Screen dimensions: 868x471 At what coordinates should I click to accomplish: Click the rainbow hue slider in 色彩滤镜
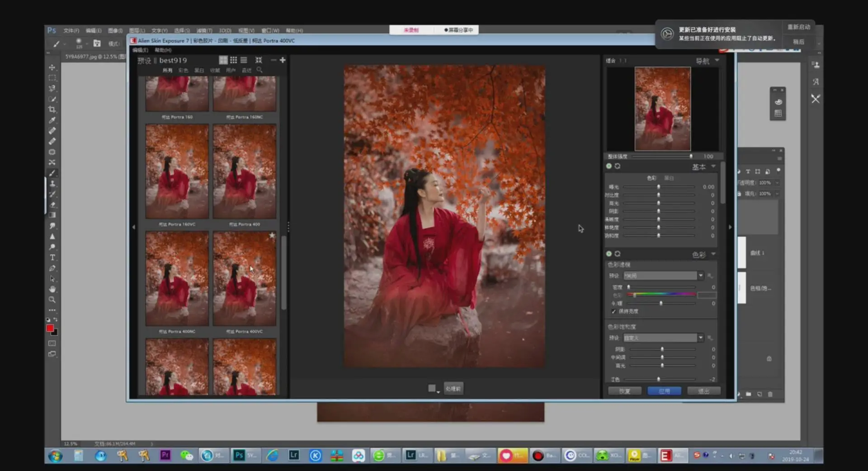click(x=661, y=295)
